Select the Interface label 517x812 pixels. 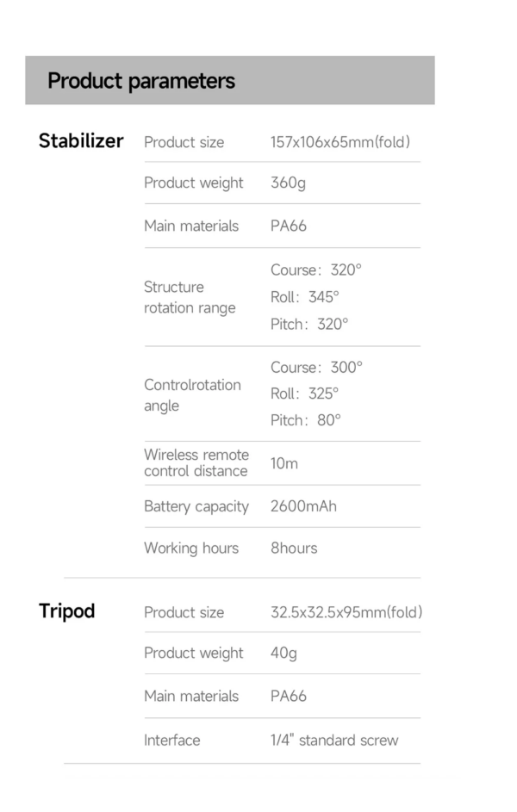point(172,740)
